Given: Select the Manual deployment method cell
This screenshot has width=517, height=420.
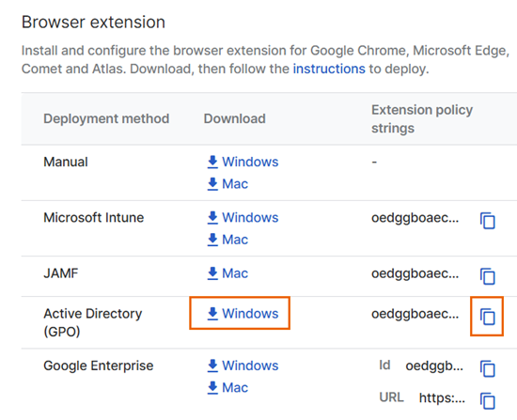Looking at the screenshot, I should (66, 162).
